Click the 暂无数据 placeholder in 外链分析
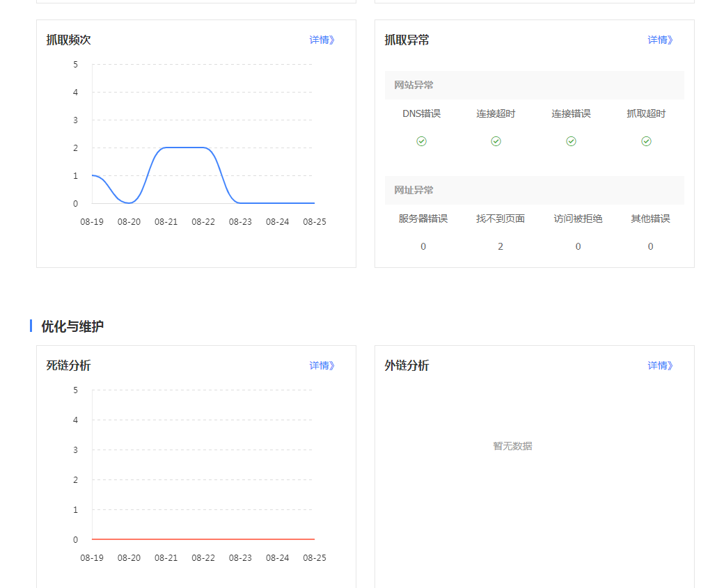717x588 pixels. tap(512, 446)
